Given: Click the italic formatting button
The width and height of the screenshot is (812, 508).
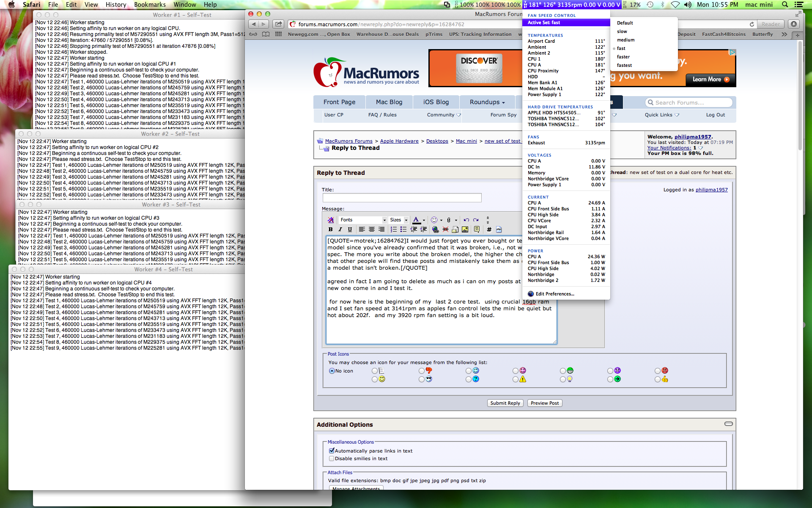Looking at the screenshot, I should click(x=340, y=229).
